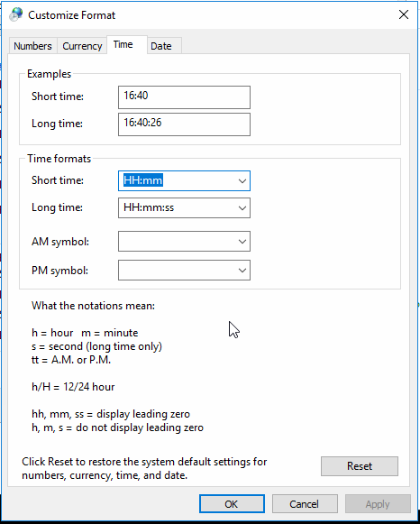
Task: Confirm changes with the OK button
Action: [232, 503]
